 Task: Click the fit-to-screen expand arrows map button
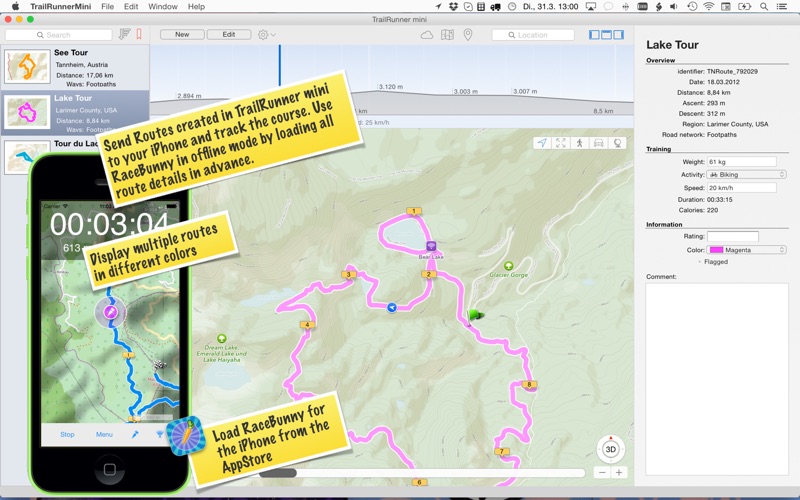tap(561, 143)
